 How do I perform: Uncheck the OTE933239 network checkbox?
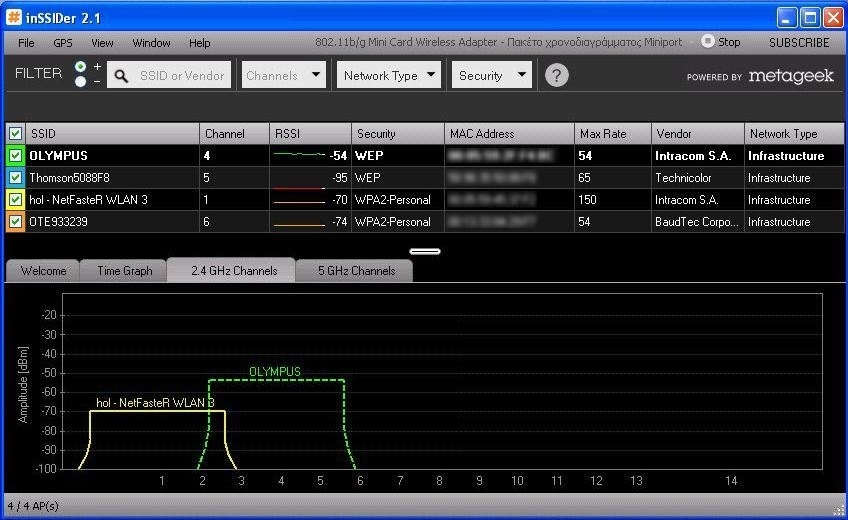point(15,222)
